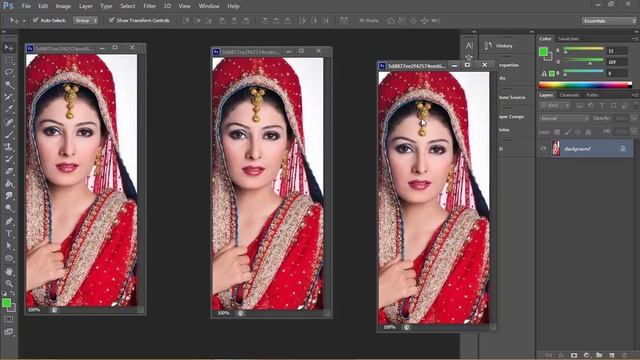Select the Brush tool
The height and width of the screenshot is (360, 640).
pyautogui.click(x=9, y=134)
